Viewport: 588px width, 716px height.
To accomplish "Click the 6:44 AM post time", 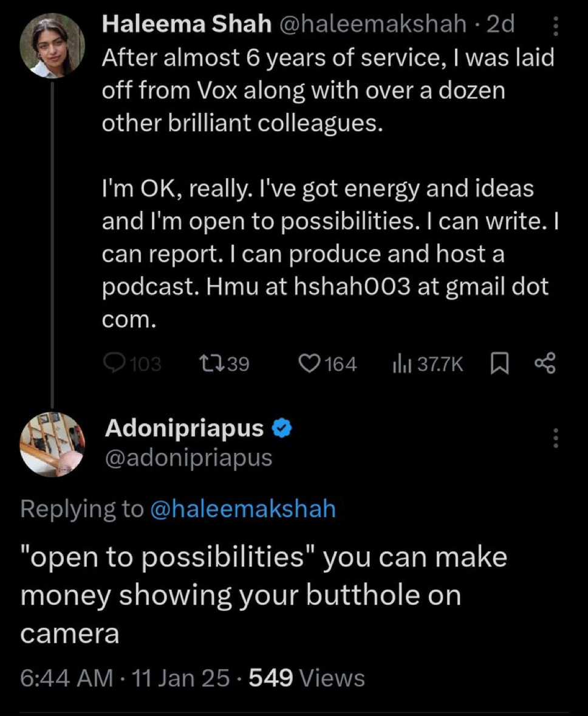I will click(67, 677).
